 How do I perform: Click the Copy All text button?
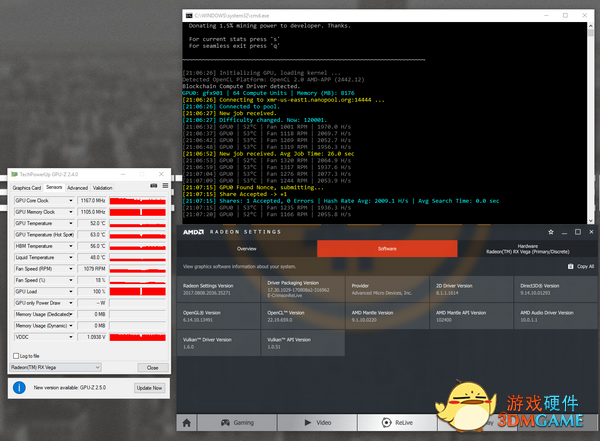click(x=585, y=266)
